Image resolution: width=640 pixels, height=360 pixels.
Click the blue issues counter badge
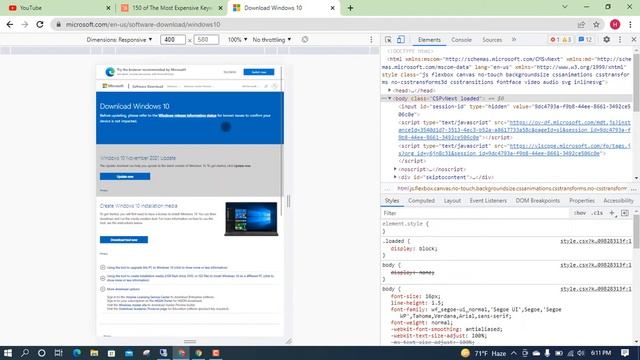585,40
